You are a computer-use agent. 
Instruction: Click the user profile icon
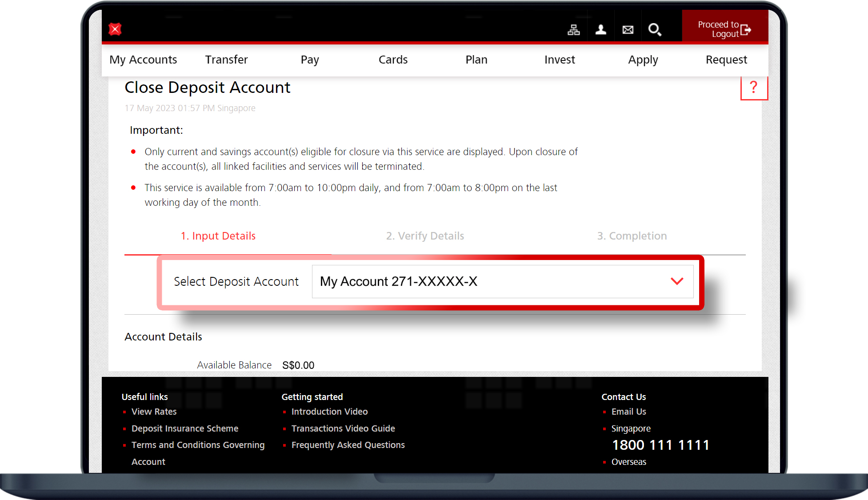(601, 30)
